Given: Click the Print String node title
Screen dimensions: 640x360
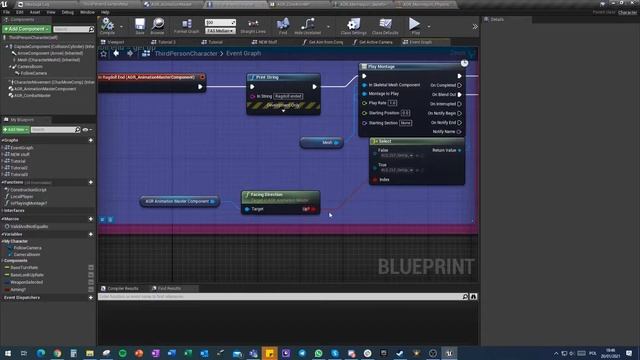Looking at the screenshot, I should [x=267, y=77].
